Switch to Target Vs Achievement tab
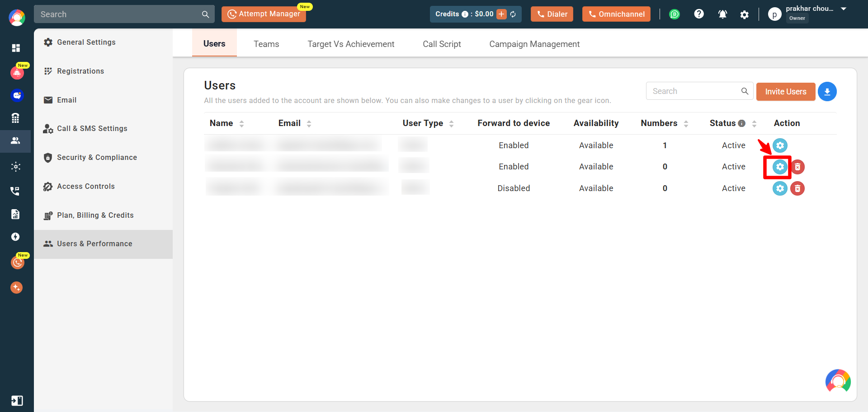The width and height of the screenshot is (868, 412). tap(351, 44)
